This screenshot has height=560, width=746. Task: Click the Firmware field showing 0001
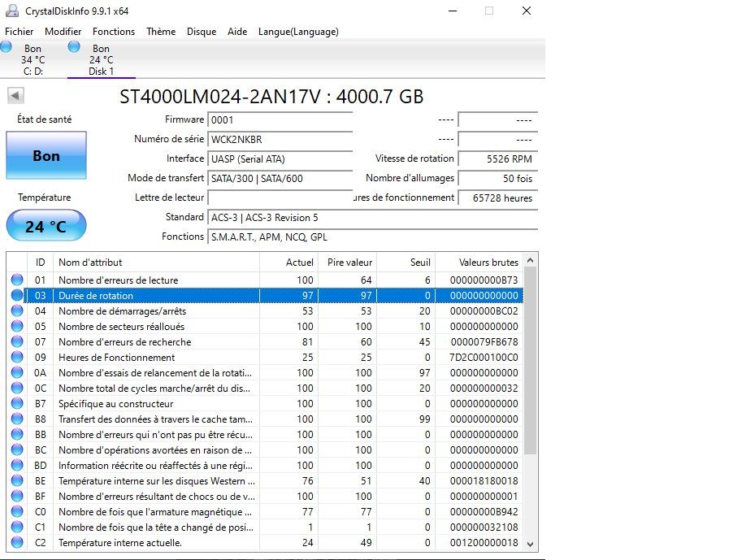pos(280,120)
